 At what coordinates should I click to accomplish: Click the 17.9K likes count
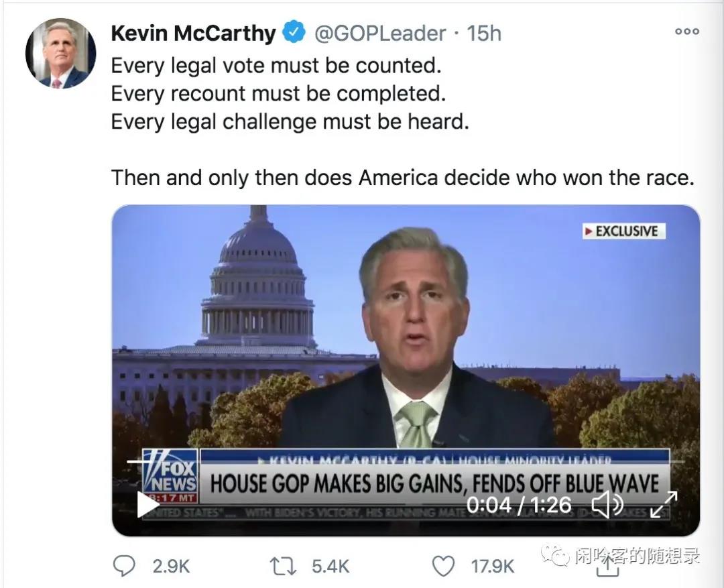(x=493, y=567)
